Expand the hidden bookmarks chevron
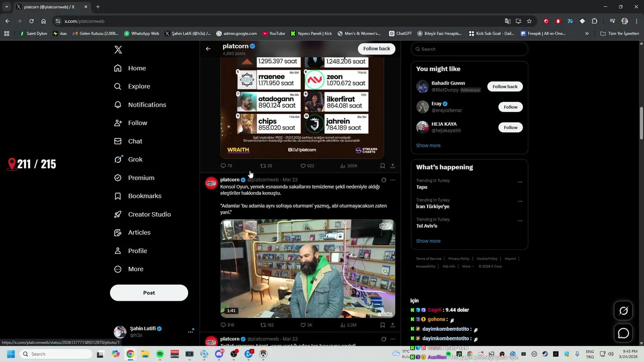This screenshot has height=362, width=644. click(x=587, y=34)
